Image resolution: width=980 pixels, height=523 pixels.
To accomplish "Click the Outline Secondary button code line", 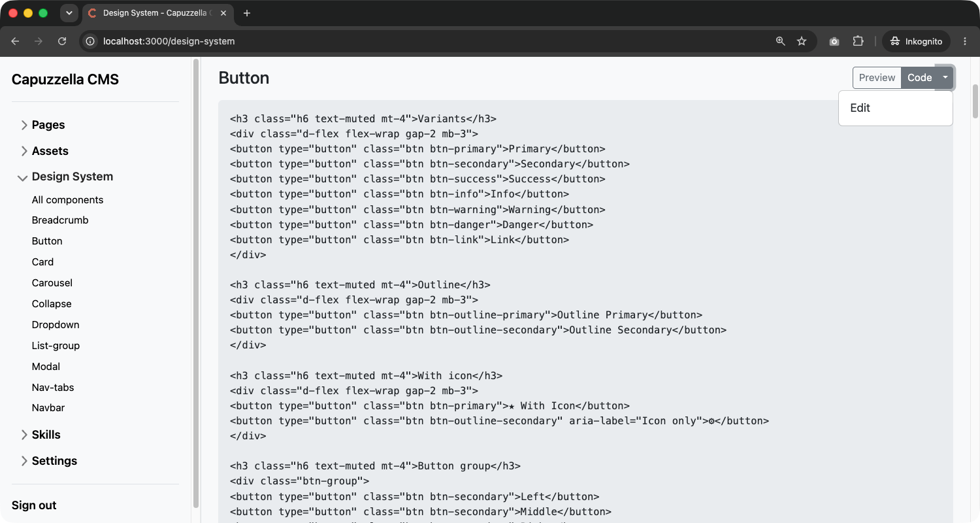I will (478, 330).
